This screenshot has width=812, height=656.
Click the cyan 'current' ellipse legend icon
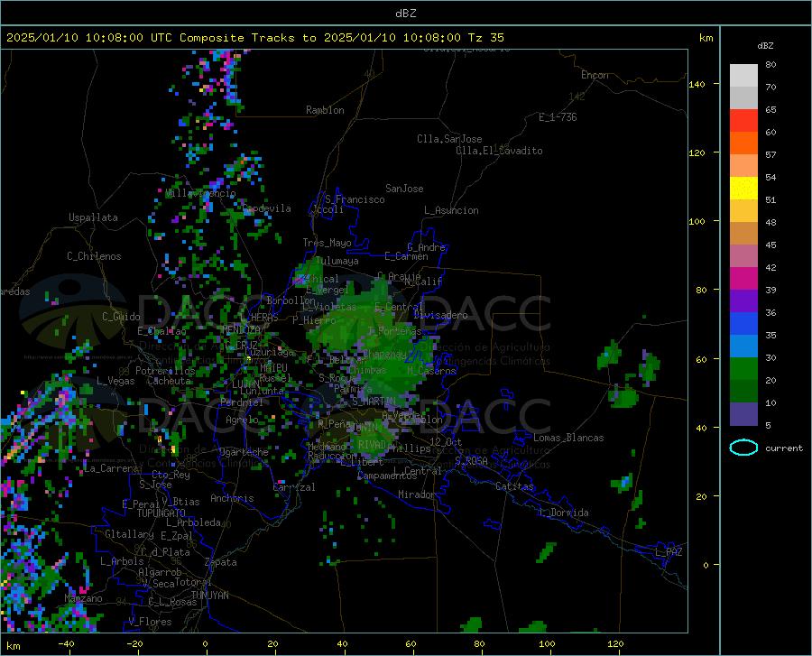[x=743, y=448]
